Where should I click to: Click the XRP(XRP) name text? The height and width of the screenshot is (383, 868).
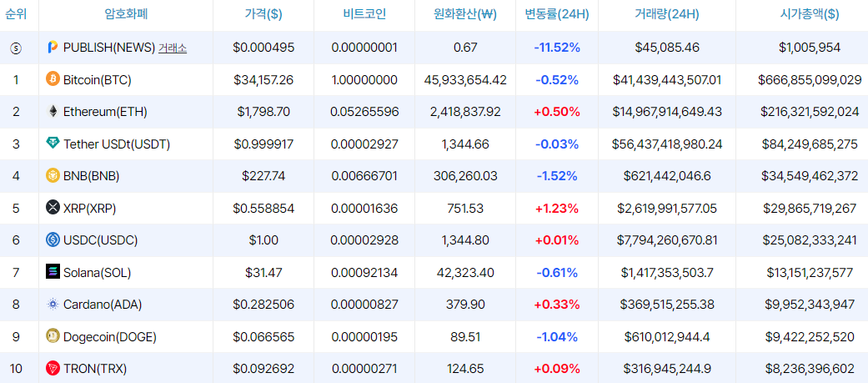[x=90, y=209]
